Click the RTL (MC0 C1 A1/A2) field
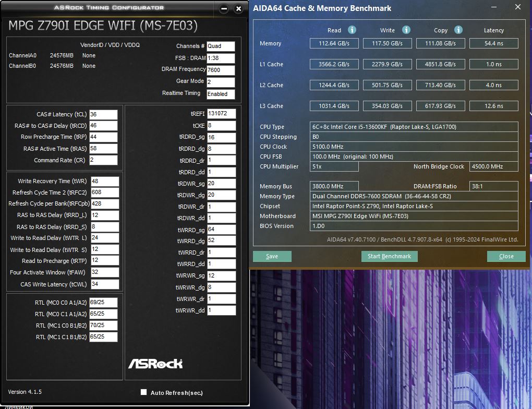Viewport: 532px width, 409px height. (103, 314)
